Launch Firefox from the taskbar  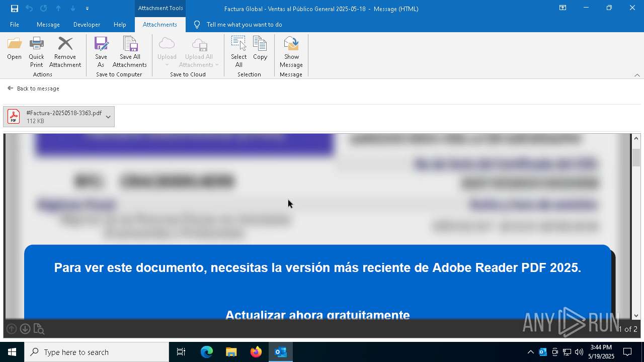click(x=256, y=352)
